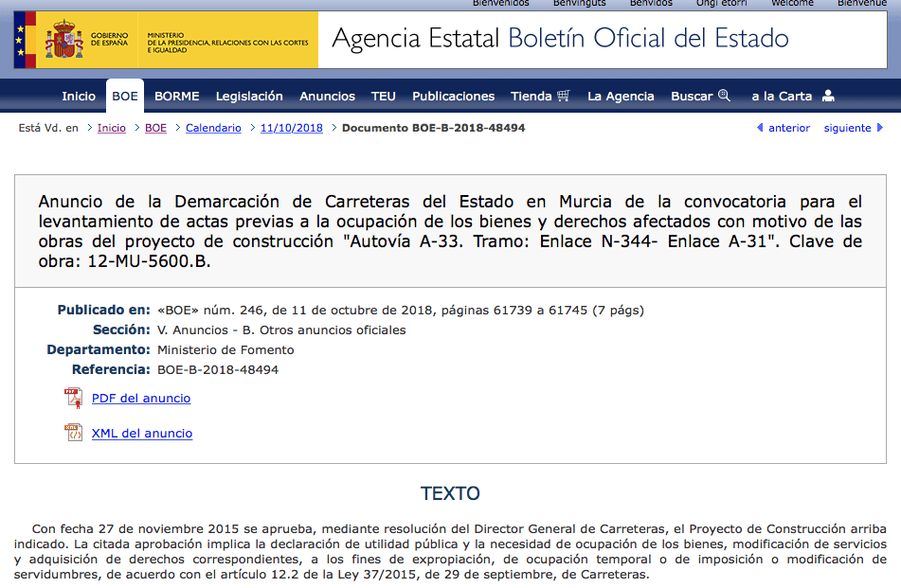Open the Tienda store link
Viewport: 901px width, 588px height.
pyautogui.click(x=531, y=96)
